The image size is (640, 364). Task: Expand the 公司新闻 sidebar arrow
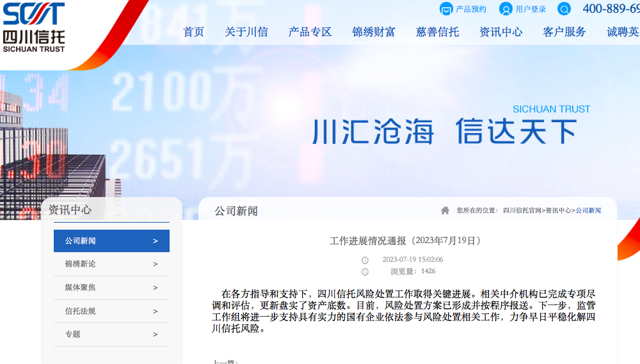156,241
